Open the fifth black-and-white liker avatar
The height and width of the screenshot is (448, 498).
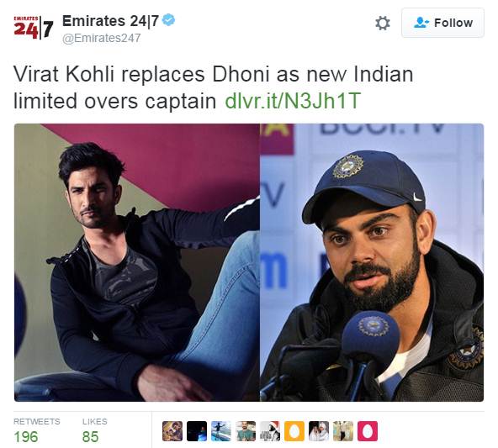pos(270,431)
